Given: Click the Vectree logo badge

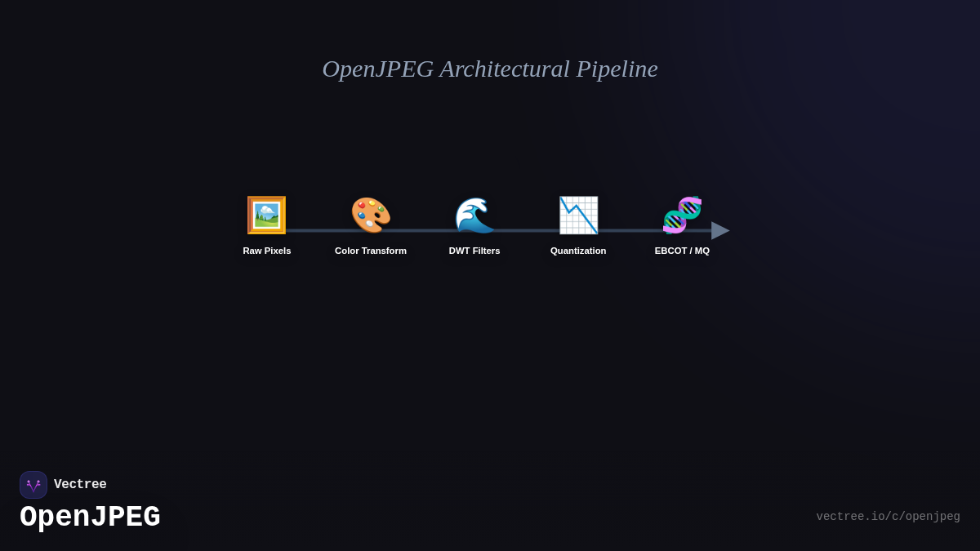Looking at the screenshot, I should tap(33, 484).
